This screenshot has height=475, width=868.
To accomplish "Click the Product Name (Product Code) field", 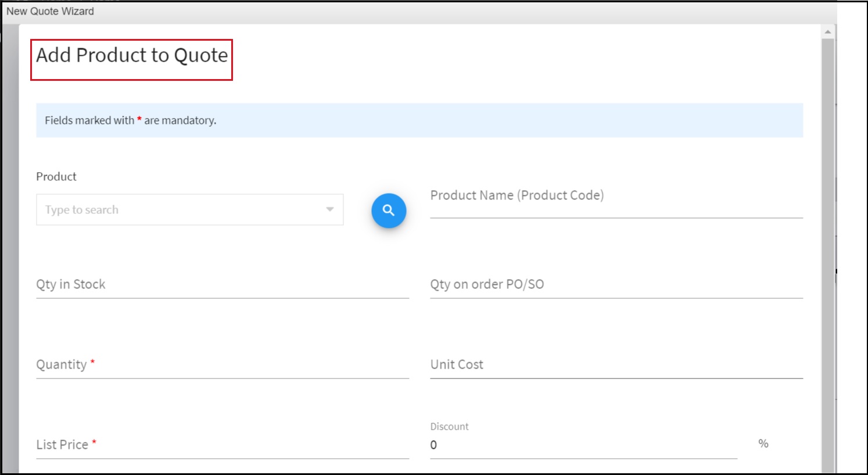I will coord(616,201).
